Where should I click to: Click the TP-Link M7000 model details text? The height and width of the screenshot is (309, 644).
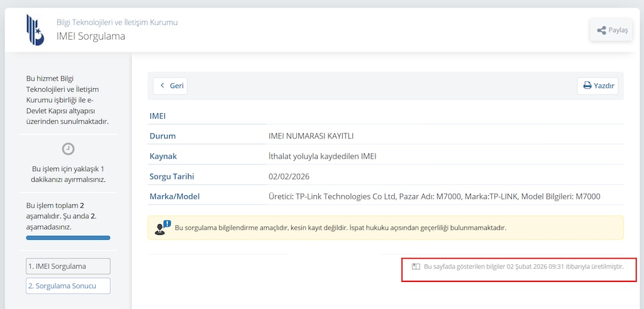[x=434, y=196]
